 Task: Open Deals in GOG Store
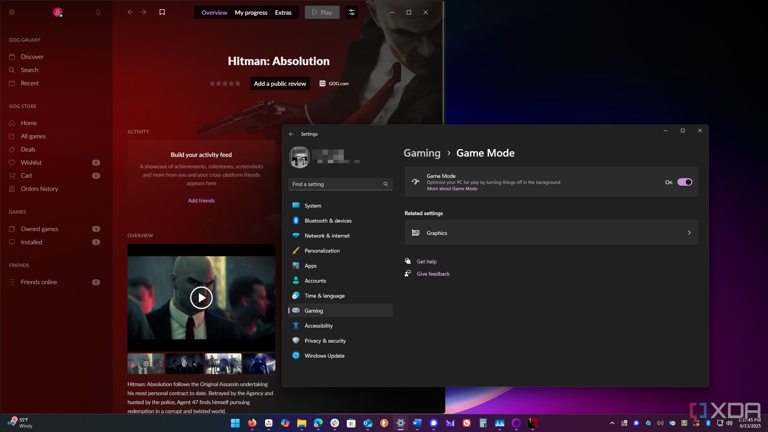click(28, 149)
